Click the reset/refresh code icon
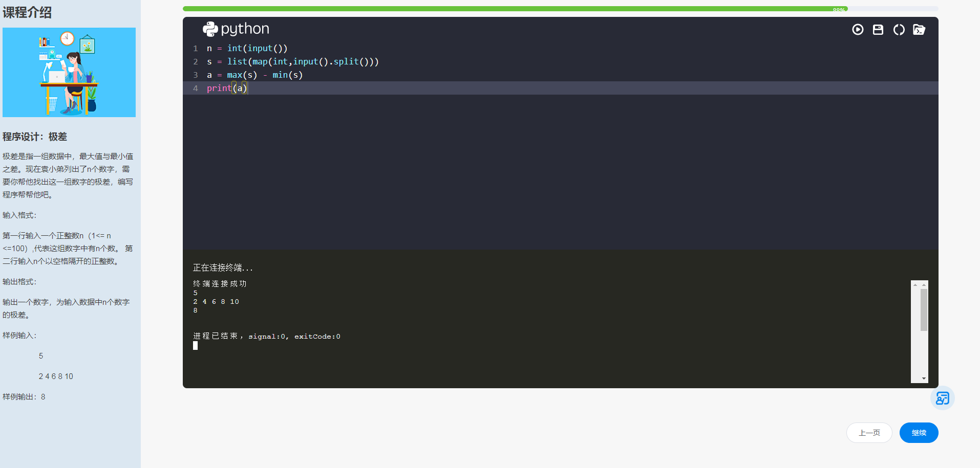The image size is (980, 468). pyautogui.click(x=899, y=30)
